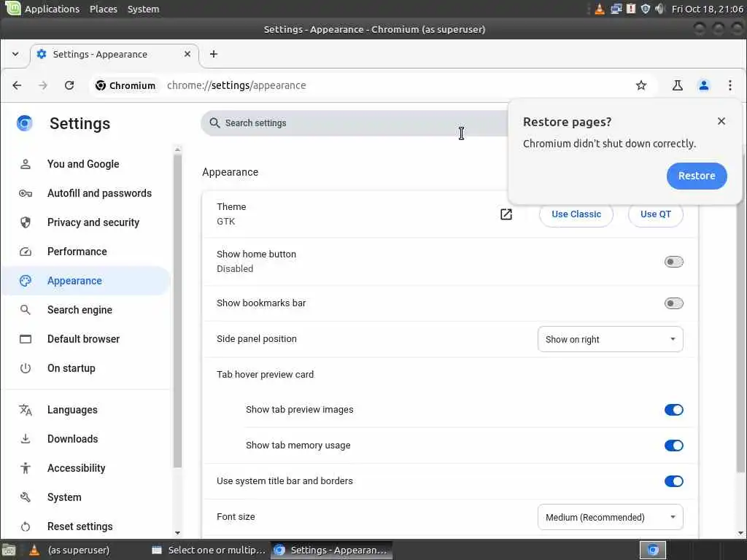747x560 pixels.
Task: Toggle Show bookmarks bar switch
Action: 673,303
